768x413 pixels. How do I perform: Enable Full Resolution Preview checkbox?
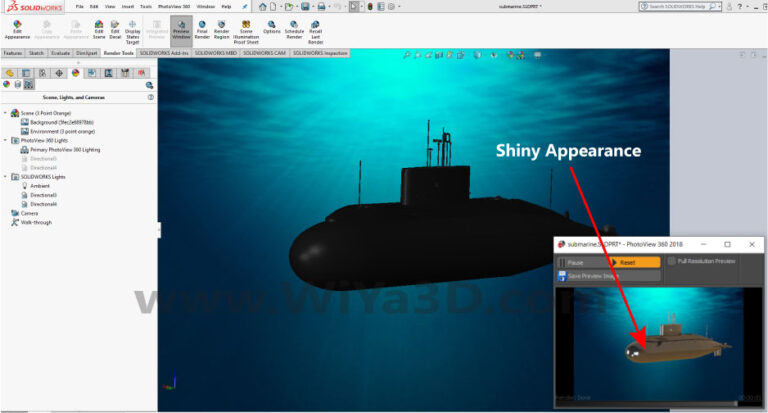(672, 261)
